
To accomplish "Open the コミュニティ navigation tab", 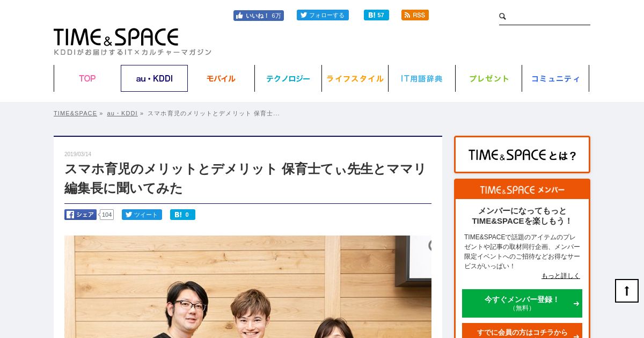I will point(555,78).
